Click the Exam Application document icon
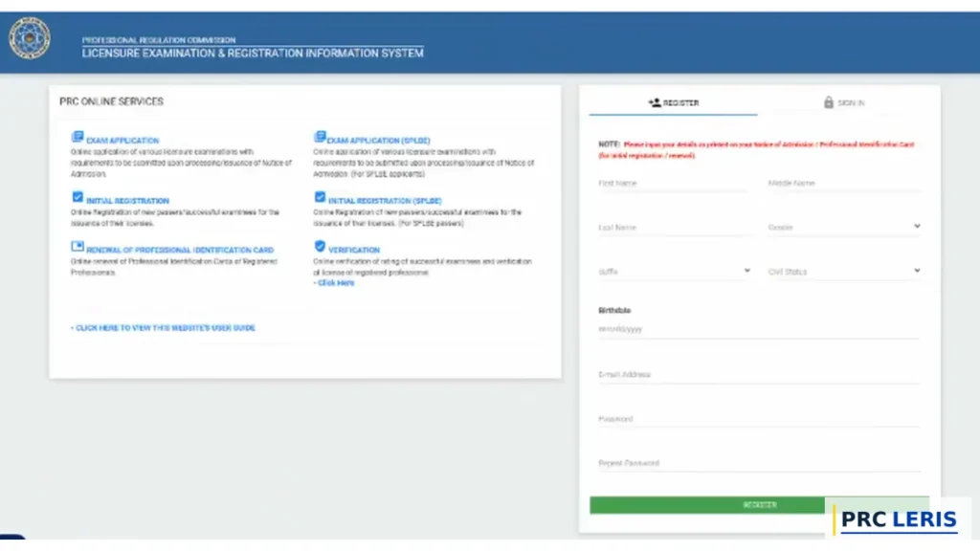The height and width of the screenshot is (551, 980). tap(78, 137)
